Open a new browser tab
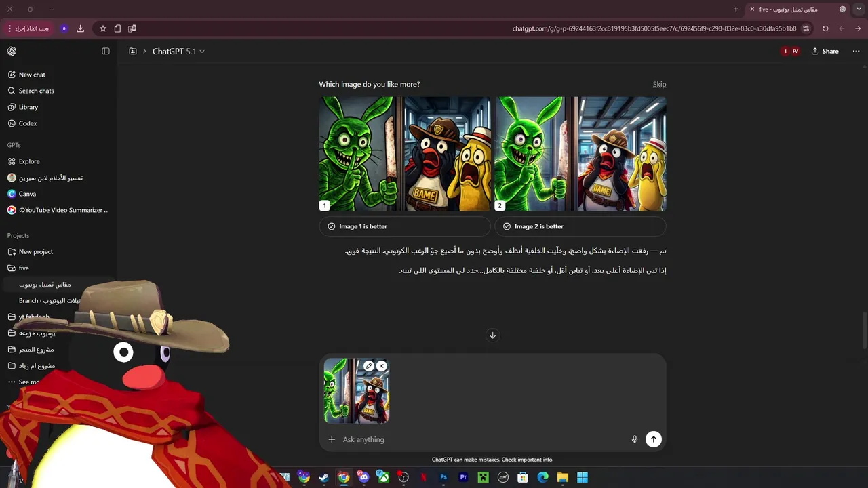 [x=736, y=9]
